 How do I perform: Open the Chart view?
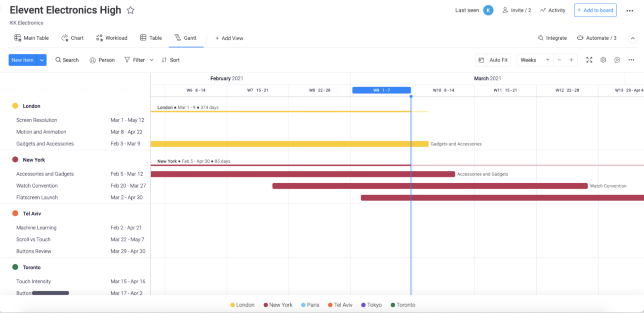(72, 38)
